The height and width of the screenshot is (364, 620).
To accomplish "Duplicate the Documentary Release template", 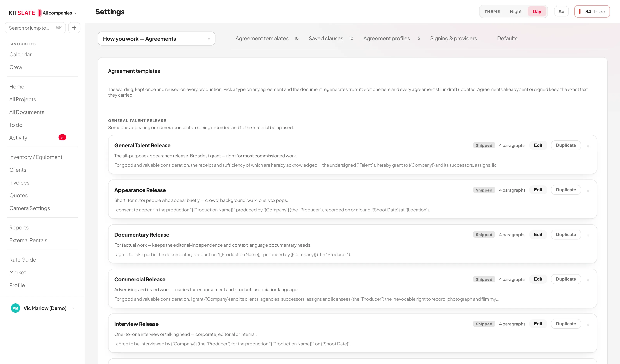I will (566, 235).
